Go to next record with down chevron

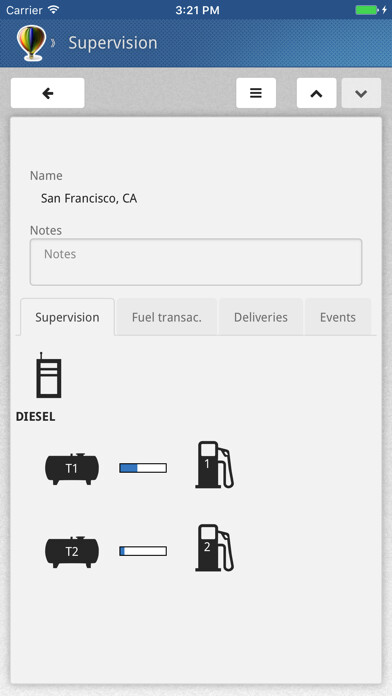(x=361, y=93)
